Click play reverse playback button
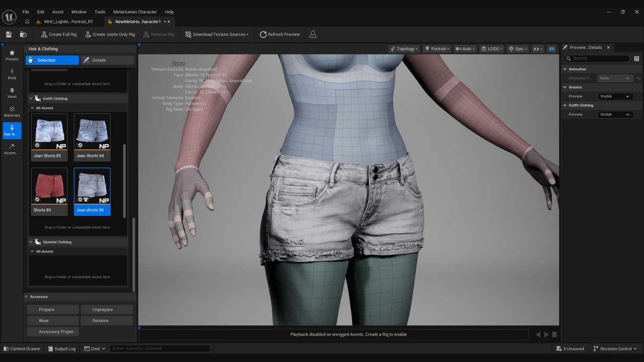The height and width of the screenshot is (362, 644). tap(538, 334)
